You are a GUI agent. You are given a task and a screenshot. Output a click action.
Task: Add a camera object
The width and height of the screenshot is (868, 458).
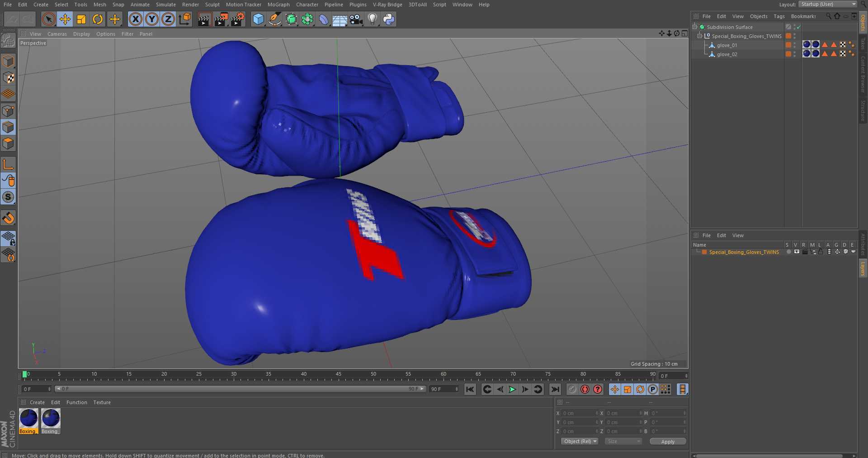pos(356,19)
